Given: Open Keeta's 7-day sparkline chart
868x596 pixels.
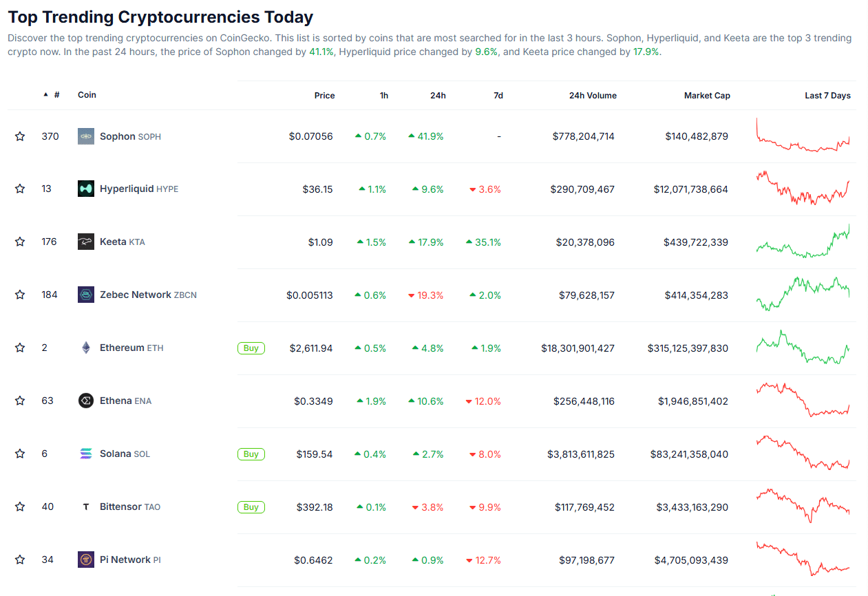Looking at the screenshot, I should pyautogui.click(x=803, y=242).
